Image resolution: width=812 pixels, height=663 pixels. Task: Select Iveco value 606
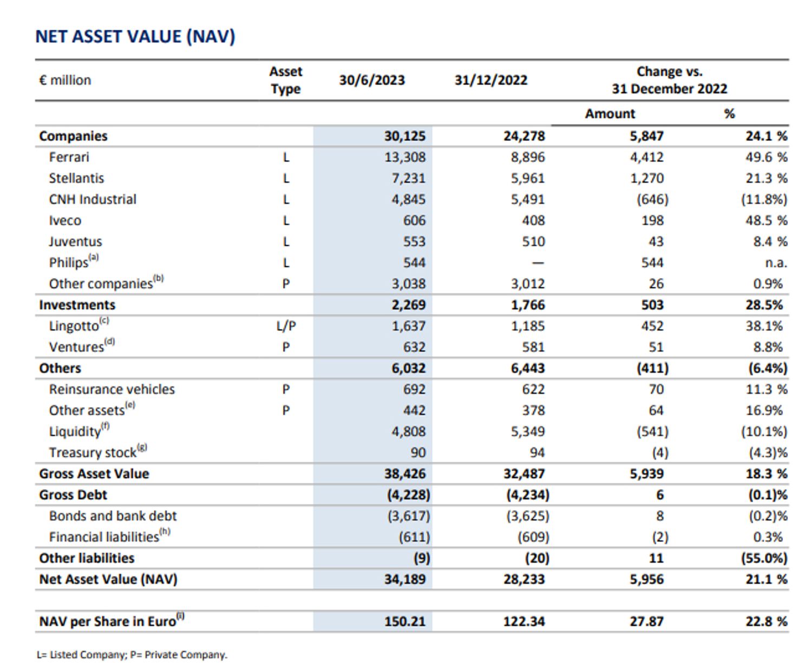pos(415,220)
